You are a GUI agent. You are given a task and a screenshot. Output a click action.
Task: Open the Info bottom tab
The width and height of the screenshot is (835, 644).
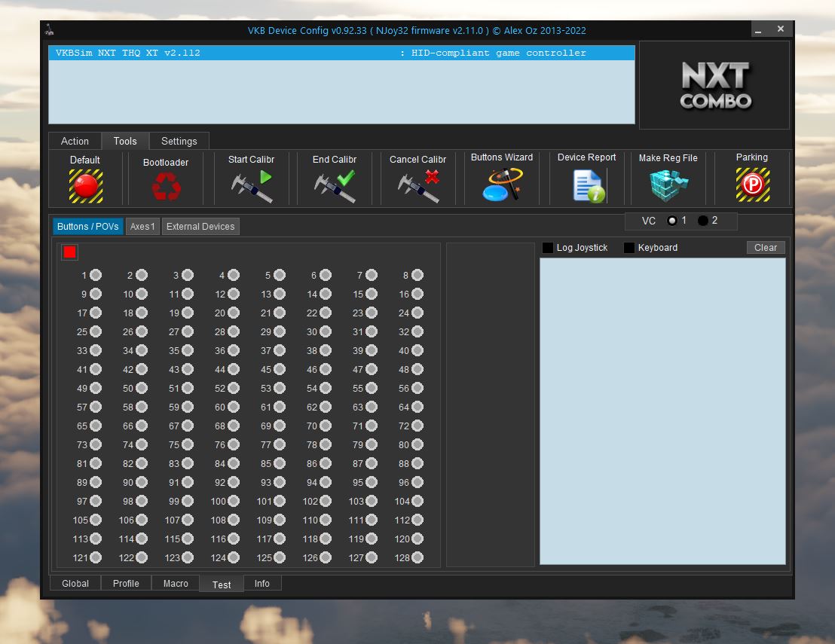click(x=262, y=583)
